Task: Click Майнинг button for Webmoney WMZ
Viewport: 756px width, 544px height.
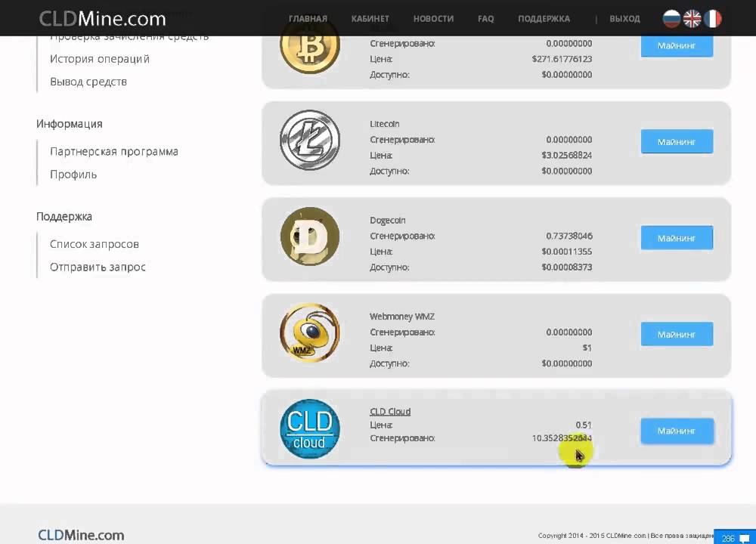Action: click(677, 334)
